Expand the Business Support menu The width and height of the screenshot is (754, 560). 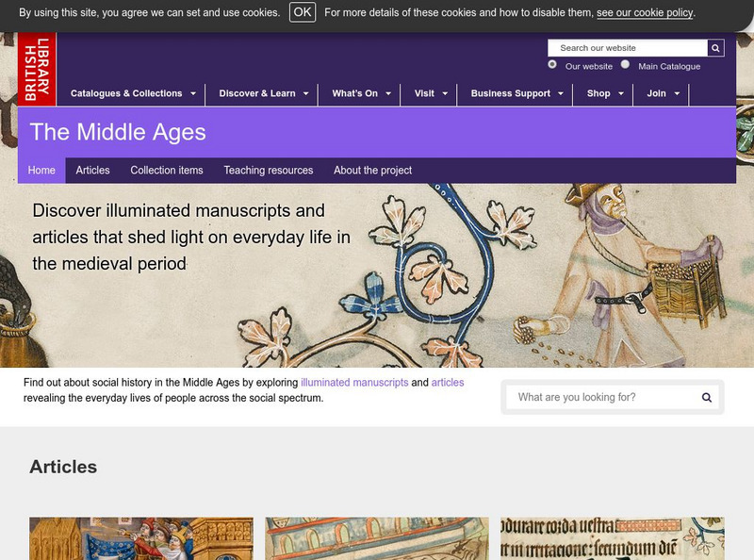(514, 94)
